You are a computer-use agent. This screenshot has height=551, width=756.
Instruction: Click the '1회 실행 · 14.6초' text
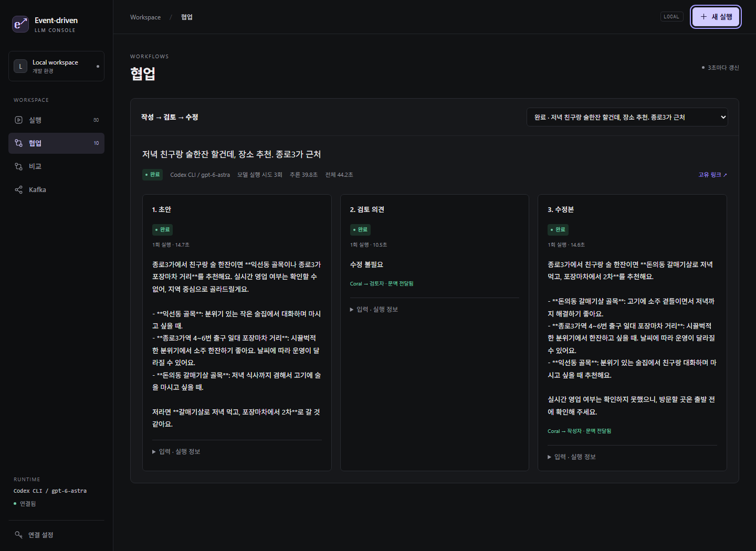pos(566,245)
